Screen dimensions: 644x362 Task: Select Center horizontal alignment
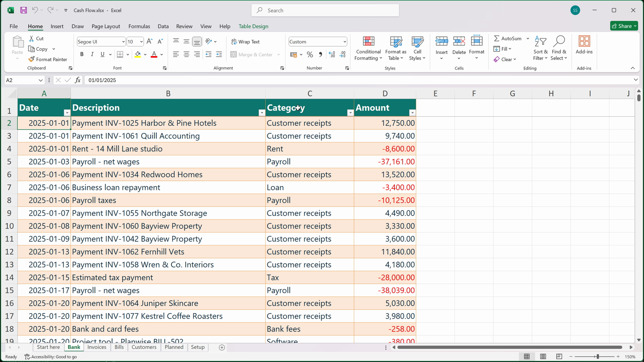186,54
